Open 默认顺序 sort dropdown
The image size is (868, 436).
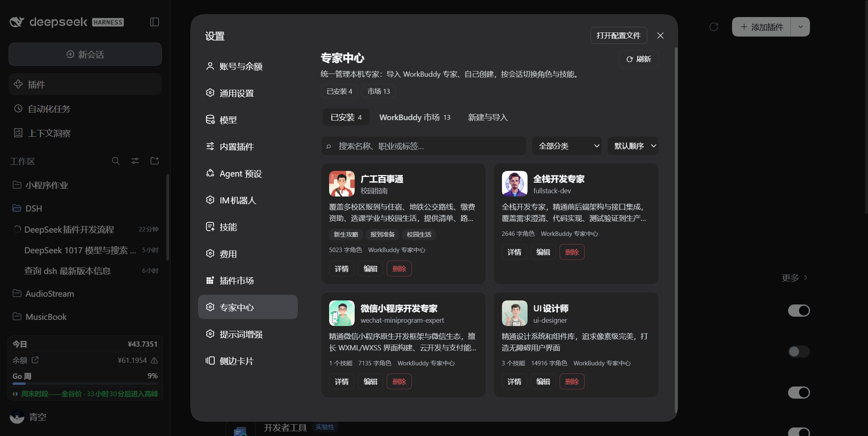click(633, 146)
